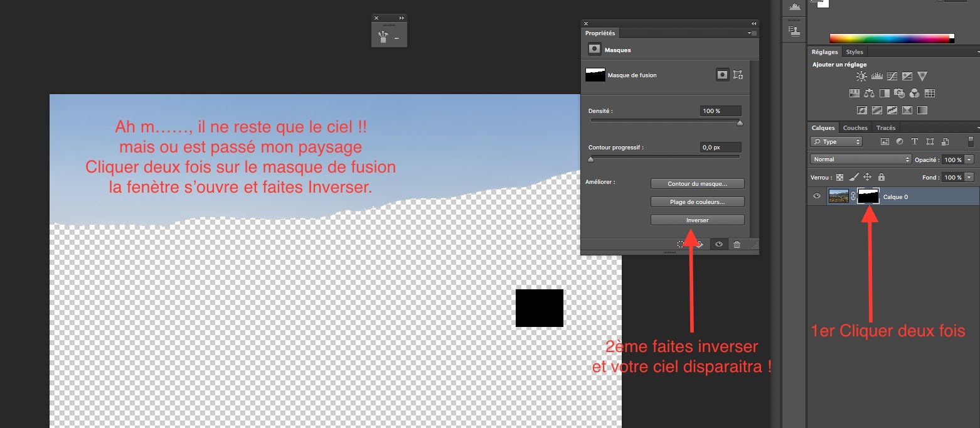Viewport: 980px width, 428px height.
Task: Click the Opacité 100 % field
Action: [x=952, y=160]
